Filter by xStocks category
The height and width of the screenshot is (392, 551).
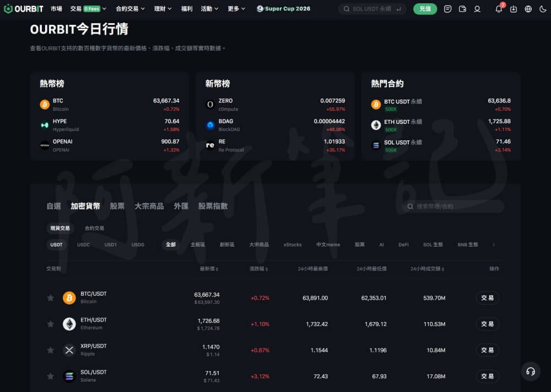point(293,245)
